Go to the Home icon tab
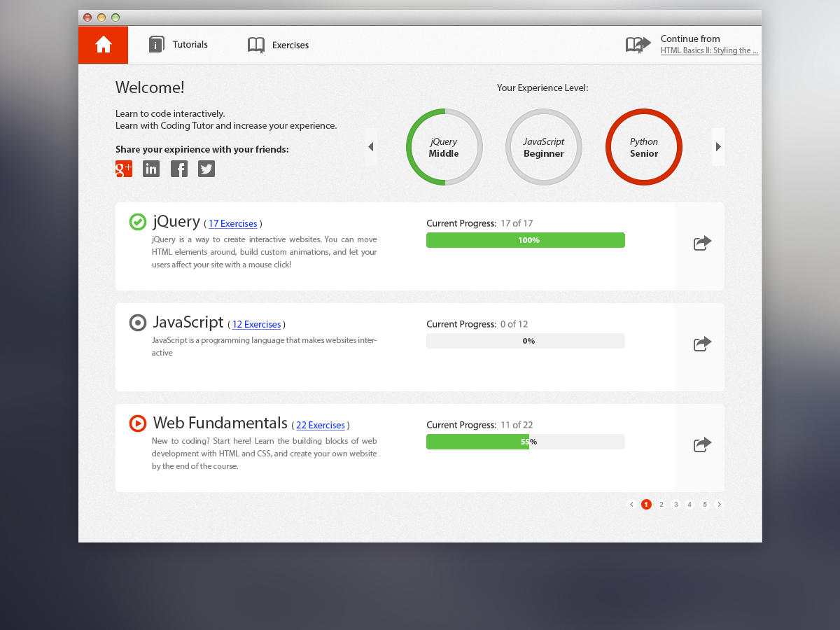 click(x=104, y=45)
